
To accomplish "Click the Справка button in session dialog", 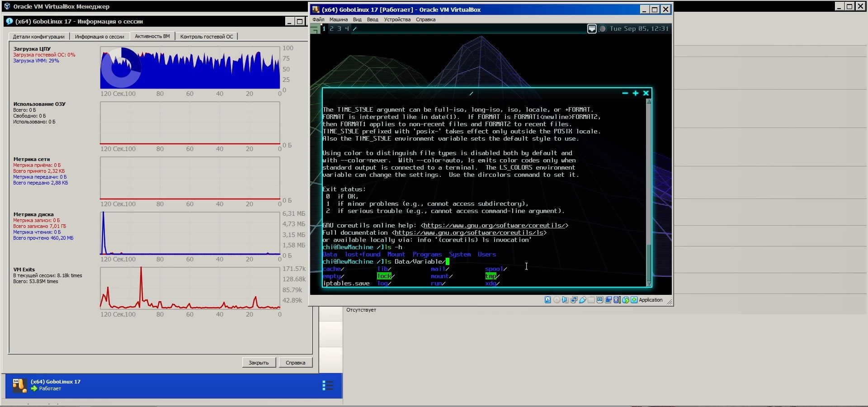I will pyautogui.click(x=295, y=363).
